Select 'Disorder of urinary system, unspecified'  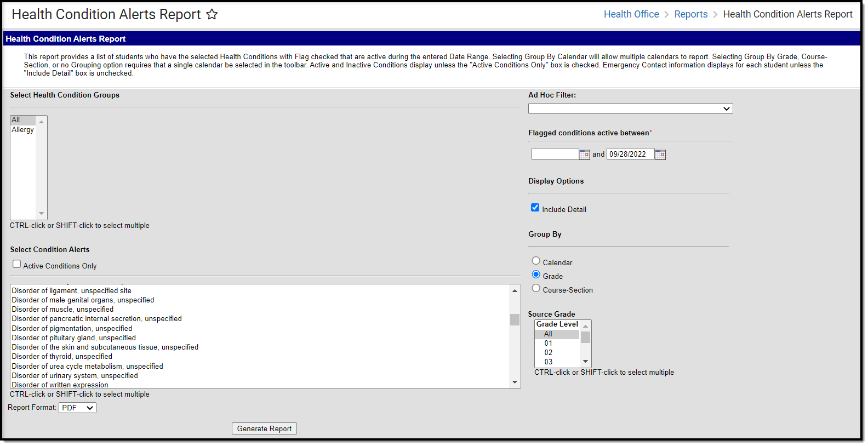click(260, 376)
